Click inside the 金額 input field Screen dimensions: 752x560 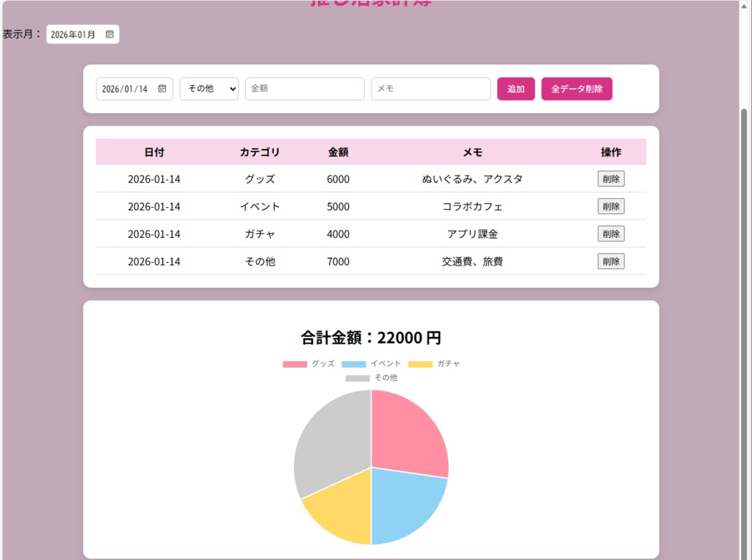305,88
